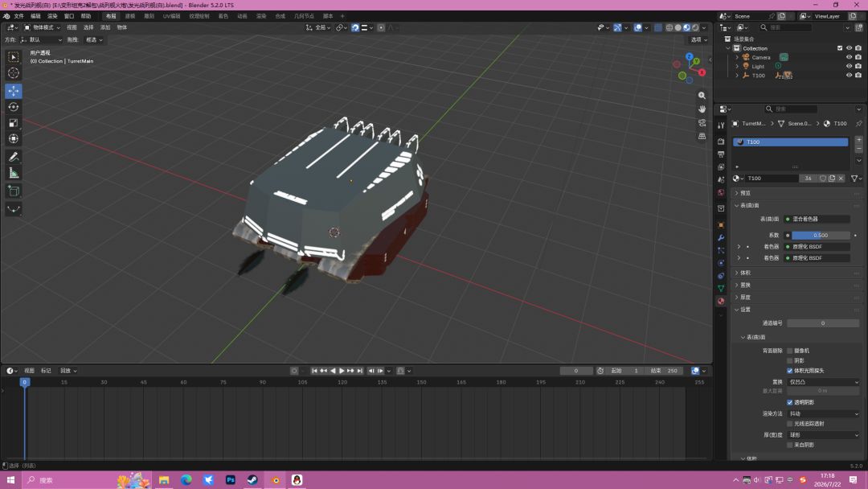Hide the Camera object eye icon
Image resolution: width=868 pixels, height=489 pixels.
[x=850, y=57]
